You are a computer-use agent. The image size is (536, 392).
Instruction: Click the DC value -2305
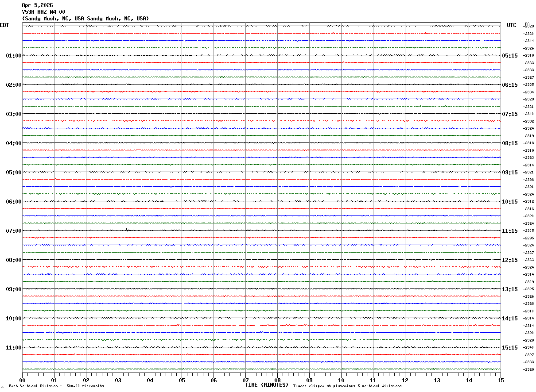(x=528, y=231)
